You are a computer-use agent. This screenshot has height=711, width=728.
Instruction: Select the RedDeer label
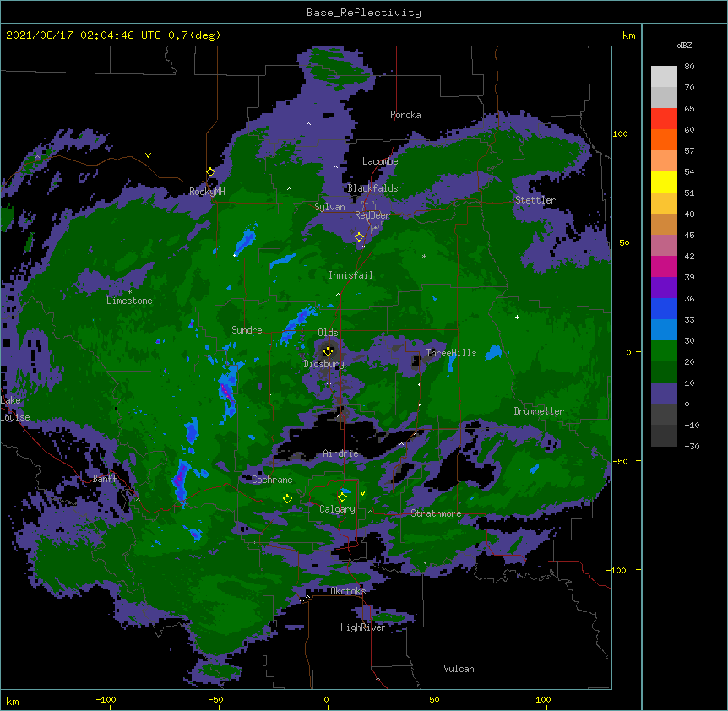(372, 215)
